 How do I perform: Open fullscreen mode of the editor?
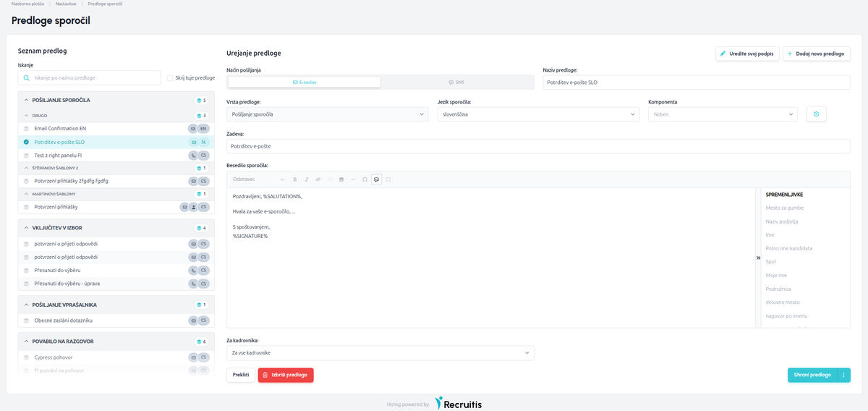pos(388,179)
